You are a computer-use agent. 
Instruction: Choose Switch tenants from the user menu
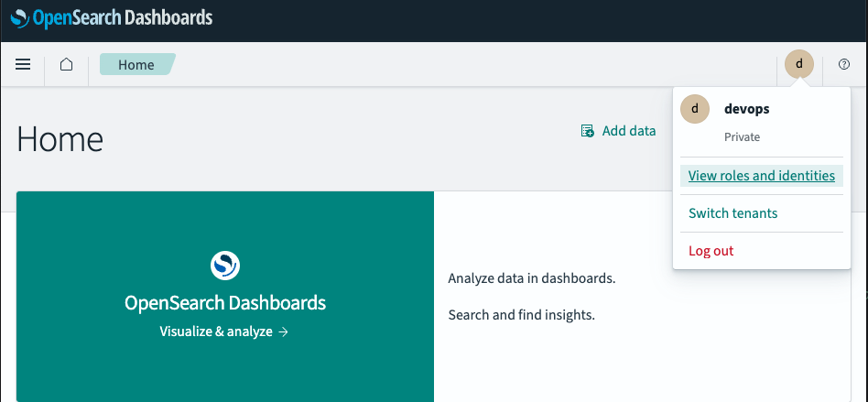tap(732, 213)
